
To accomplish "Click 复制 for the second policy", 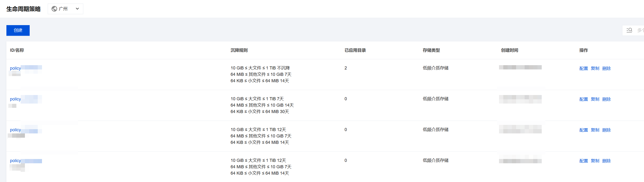I will (x=595, y=99).
